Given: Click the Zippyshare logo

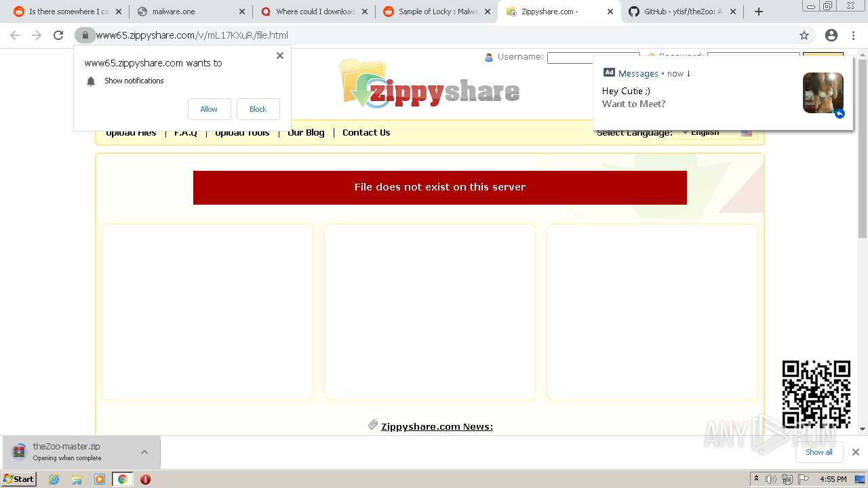Looking at the screenshot, I should pyautogui.click(x=430, y=84).
